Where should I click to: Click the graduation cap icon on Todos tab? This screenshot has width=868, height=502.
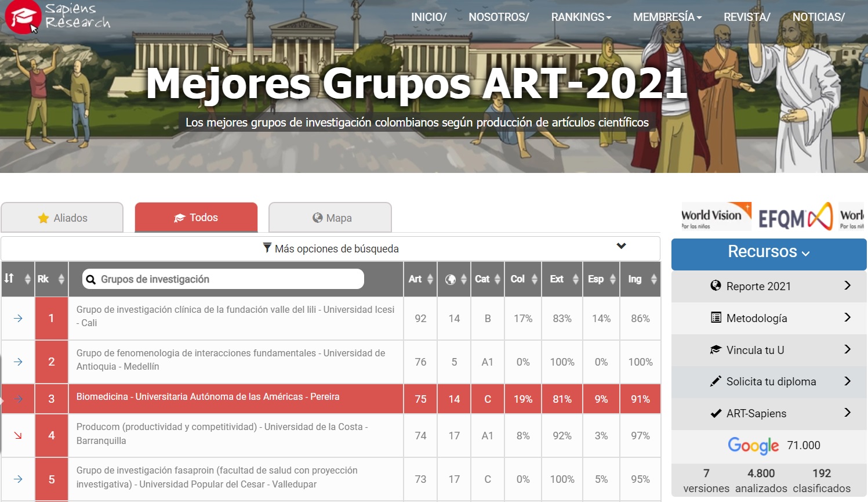pyautogui.click(x=180, y=218)
